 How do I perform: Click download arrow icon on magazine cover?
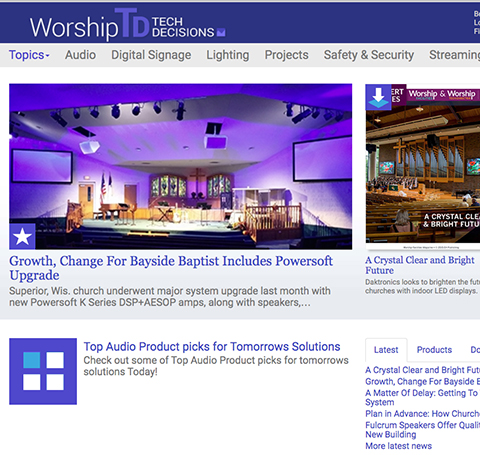(x=378, y=97)
